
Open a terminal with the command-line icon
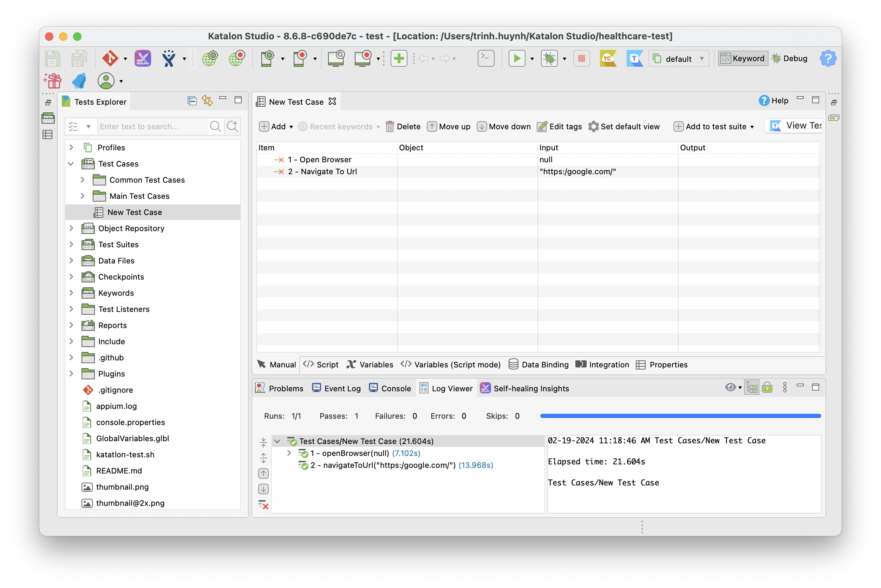485,58
